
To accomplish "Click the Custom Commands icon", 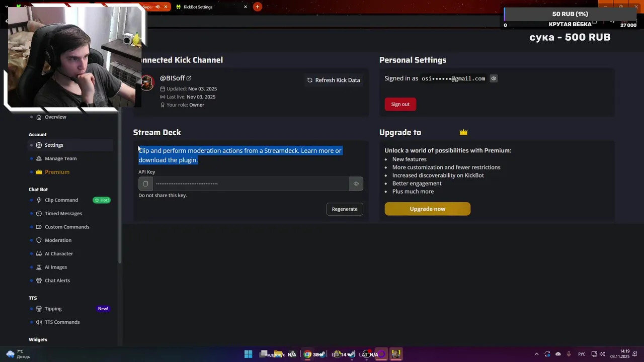I will (x=39, y=227).
